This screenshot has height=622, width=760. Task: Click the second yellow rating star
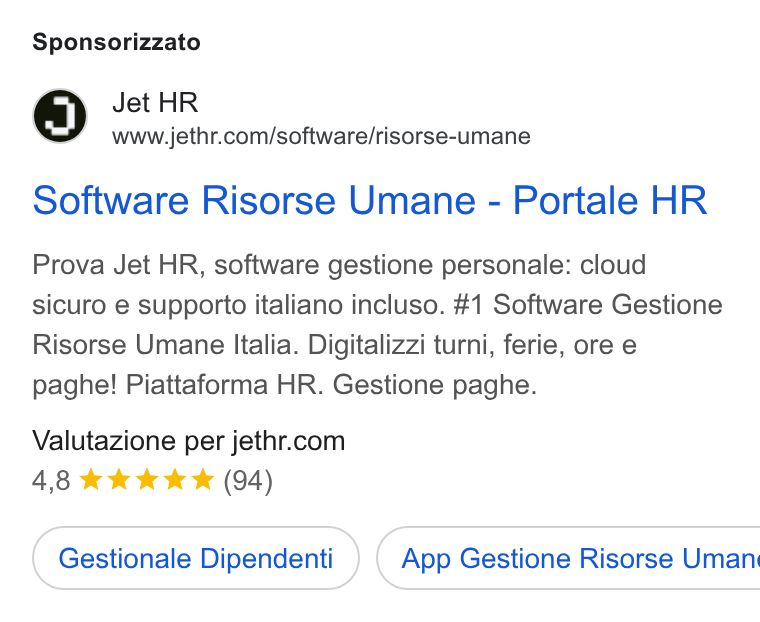tap(119, 480)
